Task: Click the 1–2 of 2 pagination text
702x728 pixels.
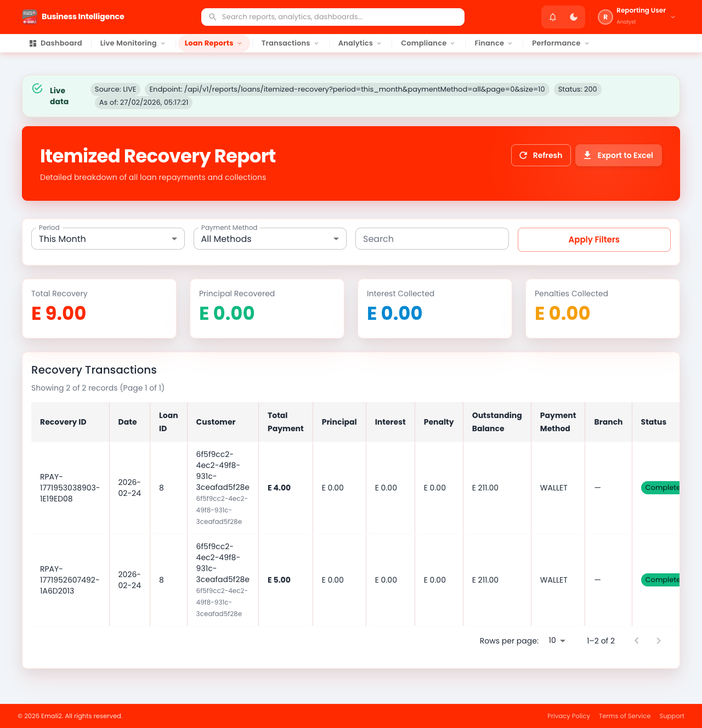Action: pyautogui.click(x=601, y=641)
